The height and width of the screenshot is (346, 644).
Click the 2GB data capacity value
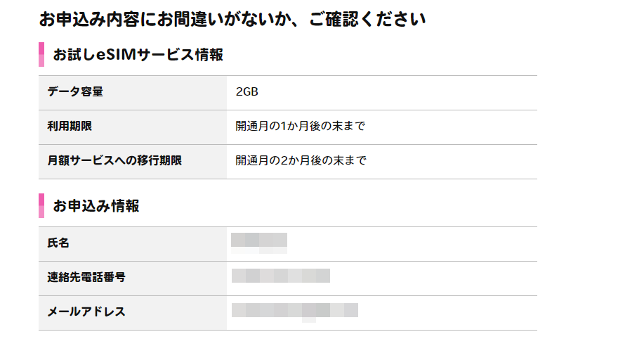pyautogui.click(x=247, y=91)
